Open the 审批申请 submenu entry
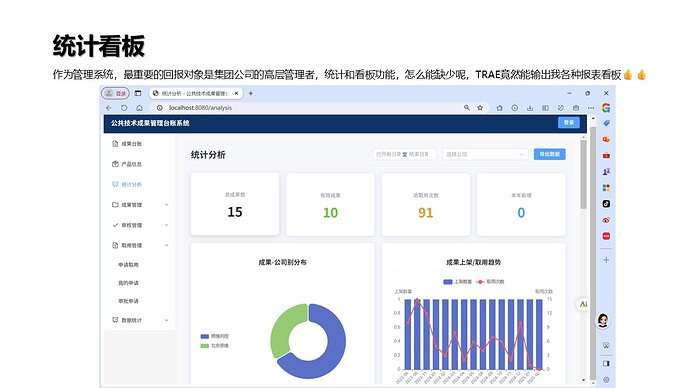 tap(128, 301)
